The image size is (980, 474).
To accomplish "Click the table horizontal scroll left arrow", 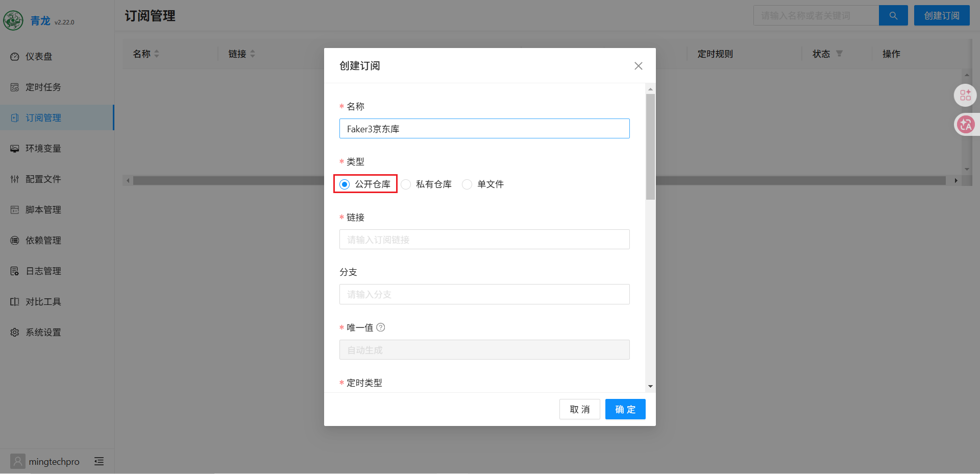I will click(128, 180).
